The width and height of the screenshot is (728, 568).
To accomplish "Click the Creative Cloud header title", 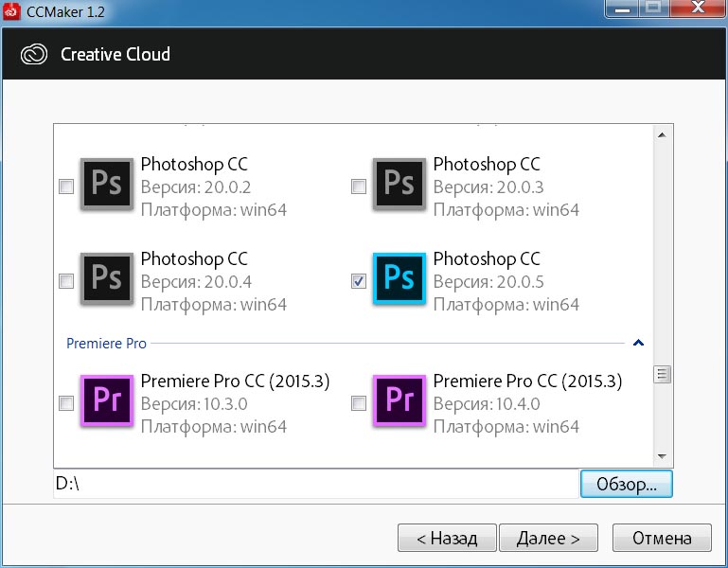I will [x=115, y=54].
